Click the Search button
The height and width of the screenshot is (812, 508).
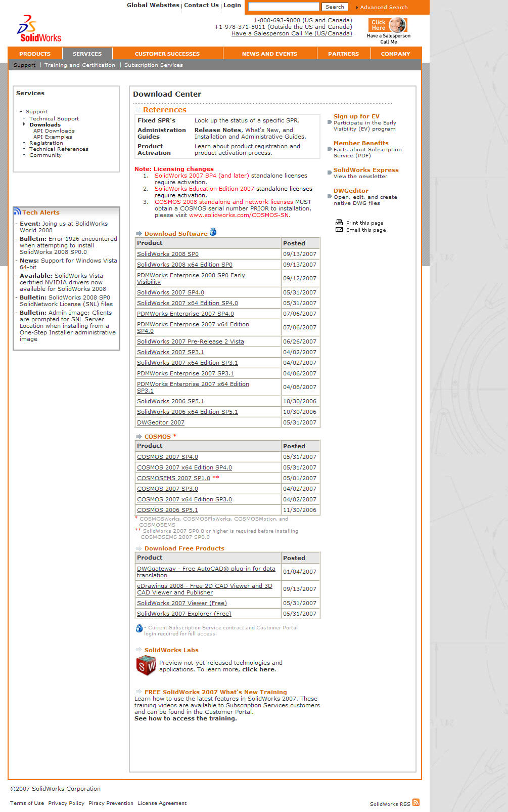tap(335, 7)
